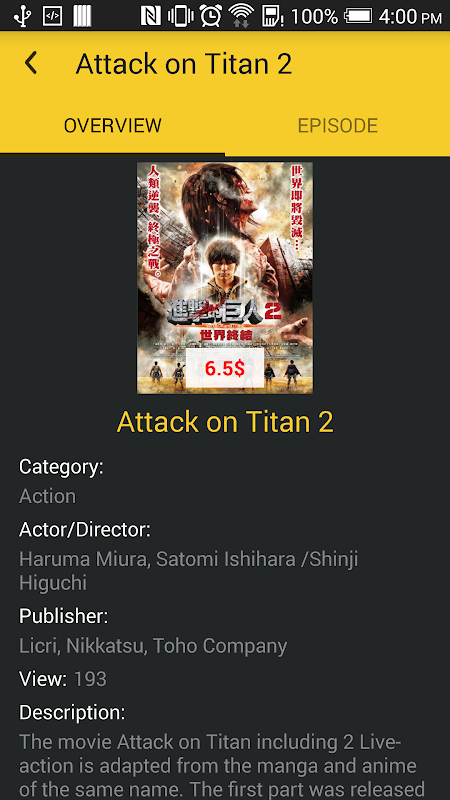450x800 pixels.
Task: Tap the barcode-style icon in status bar
Action: click(x=82, y=16)
